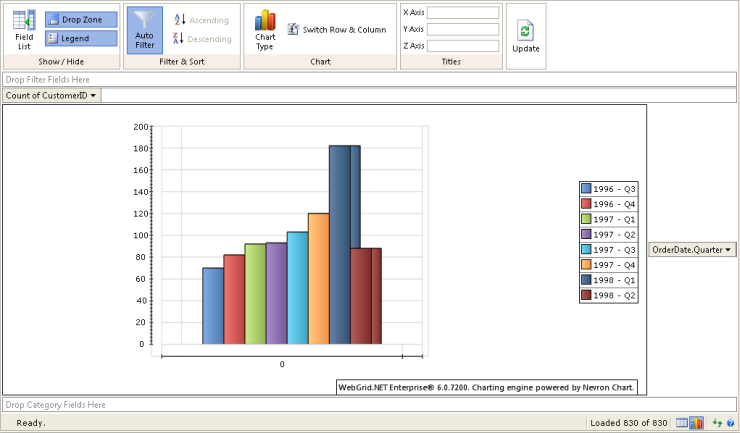Click the 1997 - Q4 orange legend swatch
This screenshot has height=433, width=740.
(x=586, y=265)
